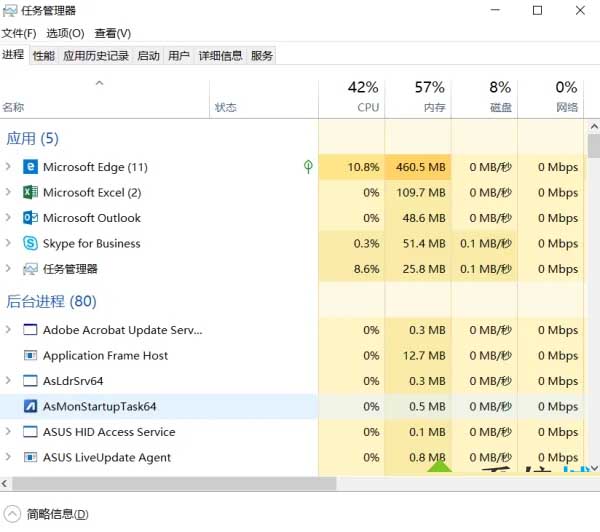Click the 51.4 MB Skype memory cell
This screenshot has height=532, width=600.
tap(418, 243)
